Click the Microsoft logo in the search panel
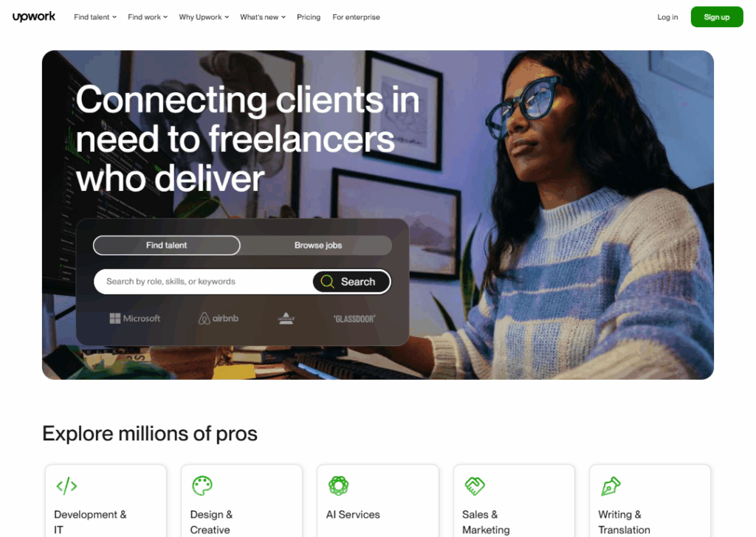 pos(135,319)
